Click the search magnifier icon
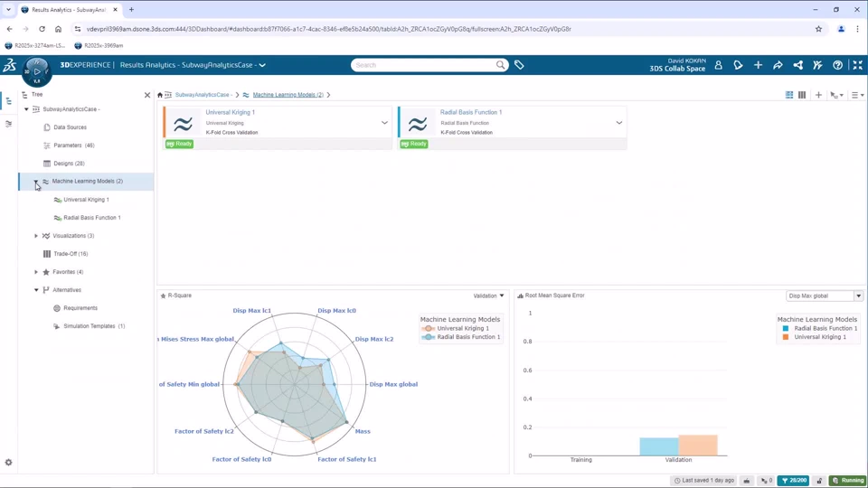 pos(500,65)
